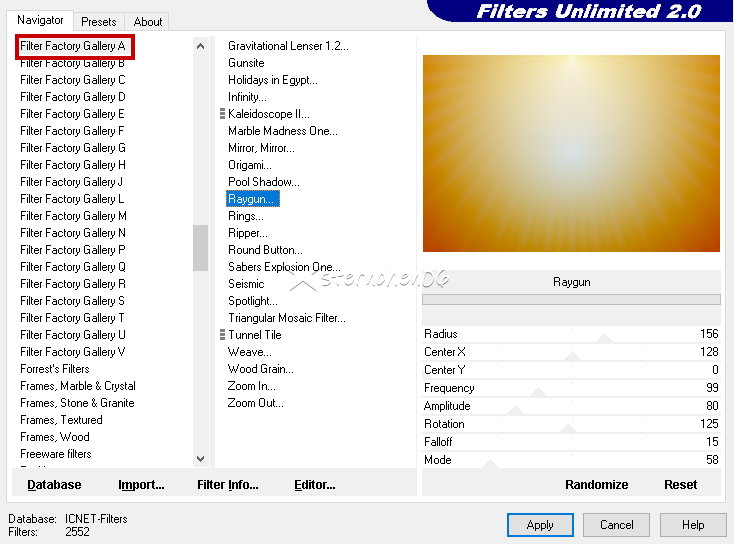Randomize the Raygun parameters

coord(596,485)
